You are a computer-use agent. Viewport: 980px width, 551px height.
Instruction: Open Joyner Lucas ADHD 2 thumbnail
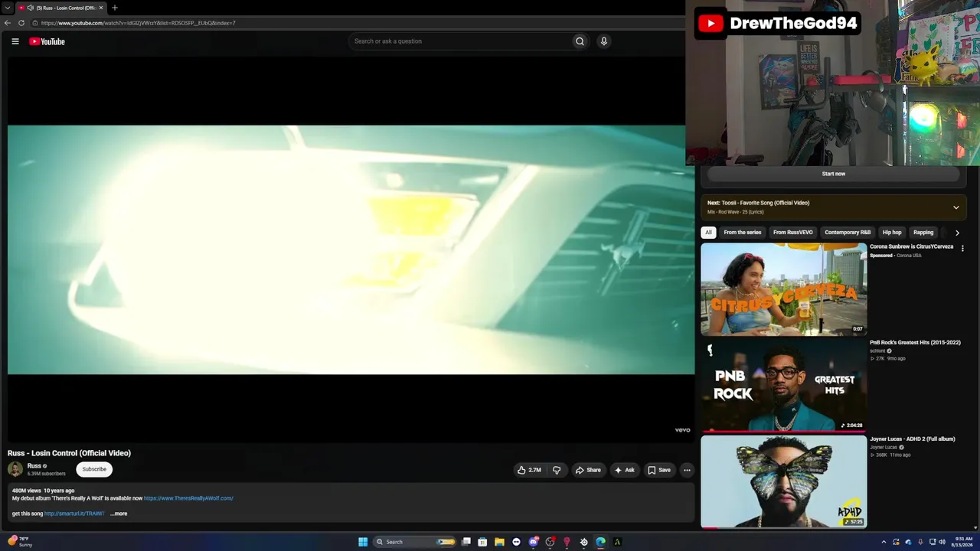pyautogui.click(x=784, y=482)
